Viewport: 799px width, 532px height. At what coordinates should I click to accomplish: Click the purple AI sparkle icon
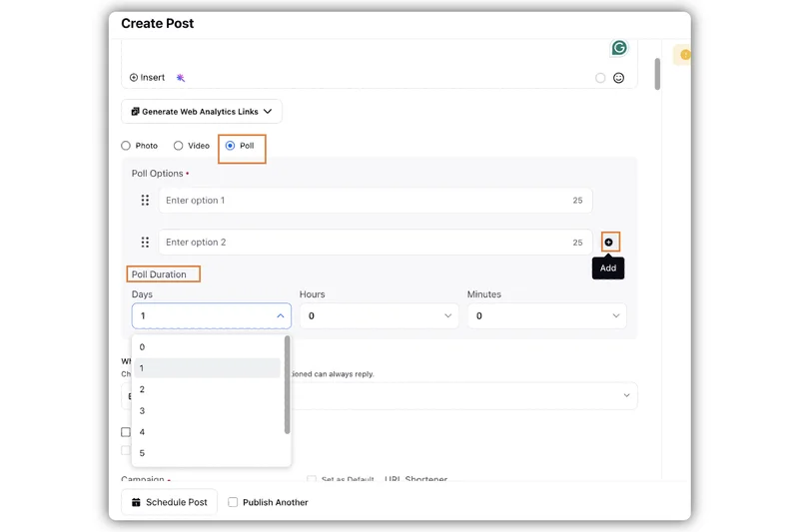pyautogui.click(x=181, y=78)
